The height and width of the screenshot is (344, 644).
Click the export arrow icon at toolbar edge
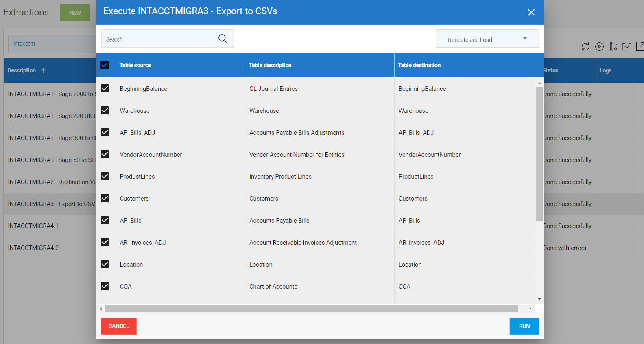tap(640, 47)
